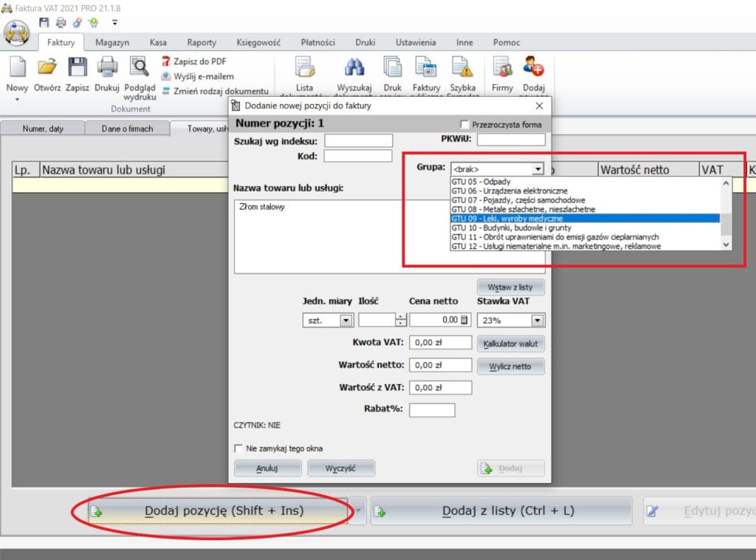
Task: Click Zapisz do PDF icon
Action: coord(167,62)
